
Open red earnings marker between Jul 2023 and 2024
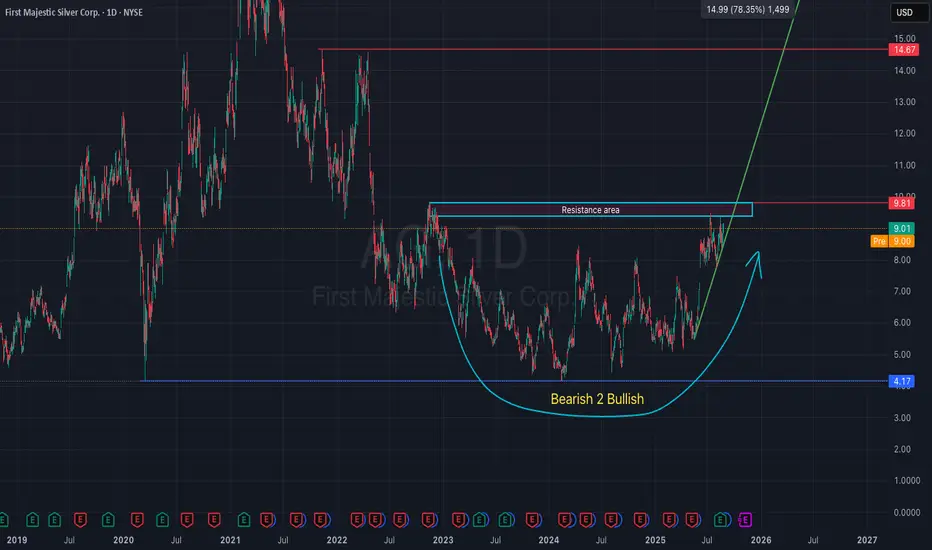point(532,520)
